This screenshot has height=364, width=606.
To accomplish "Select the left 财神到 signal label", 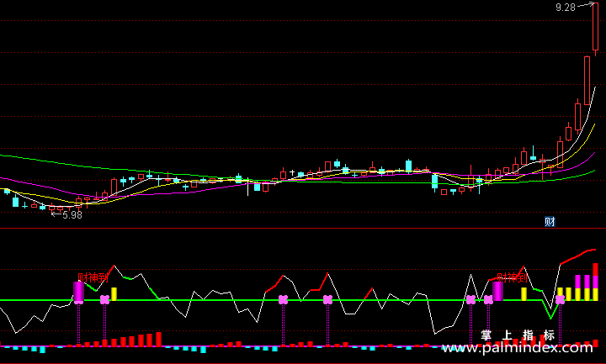I will pyautogui.click(x=93, y=277).
